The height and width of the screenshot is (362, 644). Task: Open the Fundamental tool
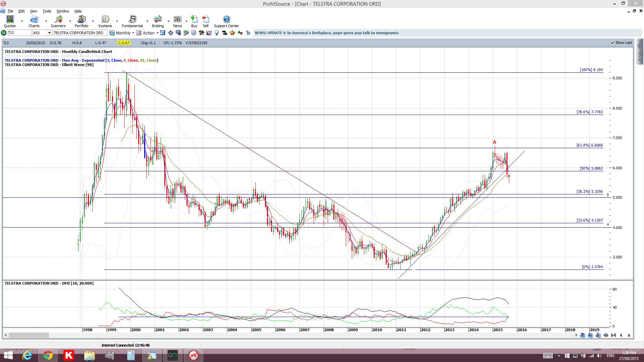(132, 21)
